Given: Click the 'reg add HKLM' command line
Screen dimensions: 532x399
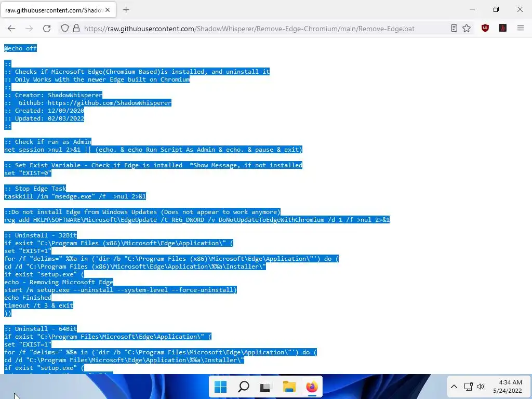Looking at the screenshot, I should [x=197, y=220].
